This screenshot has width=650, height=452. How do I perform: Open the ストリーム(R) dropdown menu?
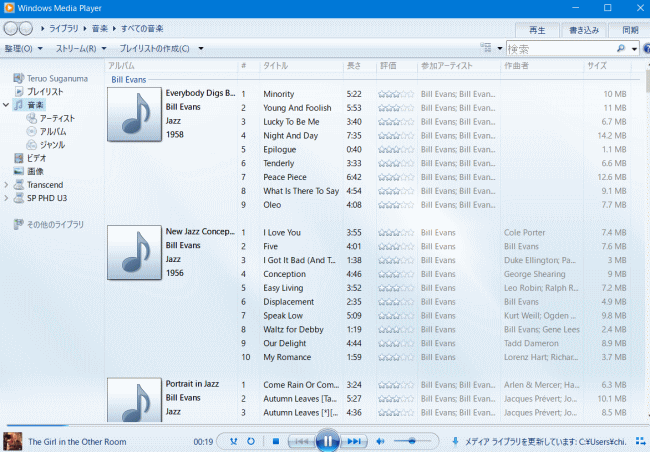[81, 49]
